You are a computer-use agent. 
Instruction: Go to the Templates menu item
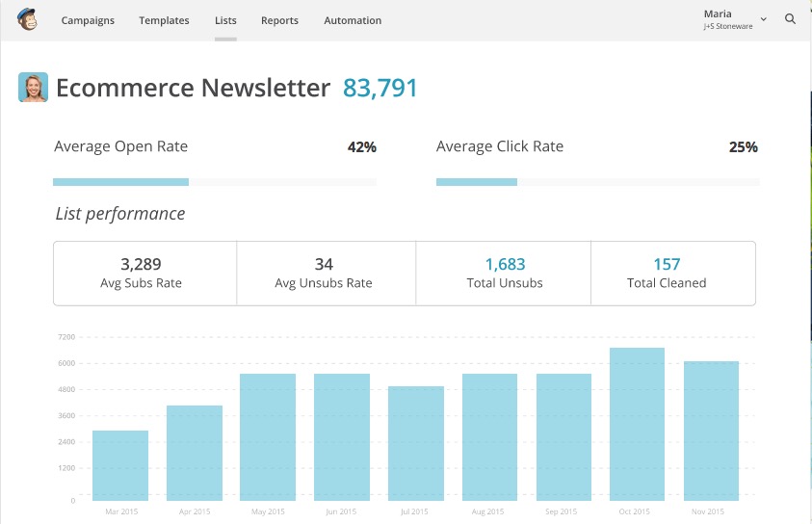coord(164,20)
